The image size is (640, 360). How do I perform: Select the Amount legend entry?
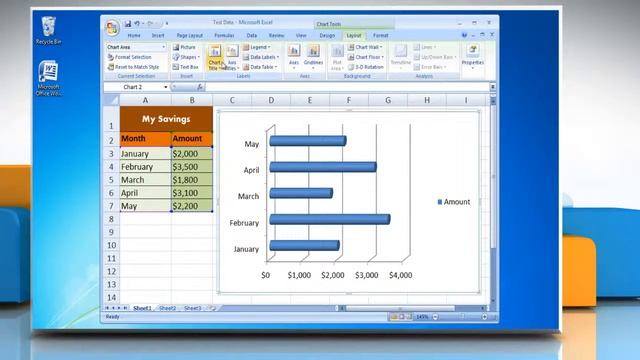pos(453,202)
